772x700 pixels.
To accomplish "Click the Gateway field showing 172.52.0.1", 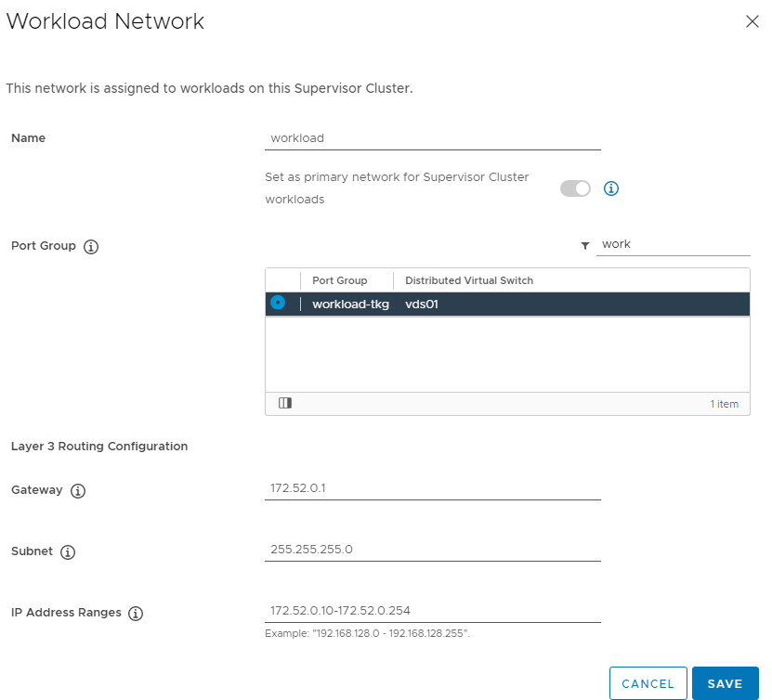I will (433, 488).
